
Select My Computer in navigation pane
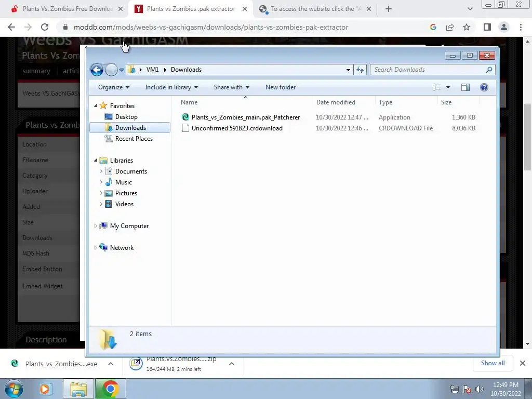[129, 225]
